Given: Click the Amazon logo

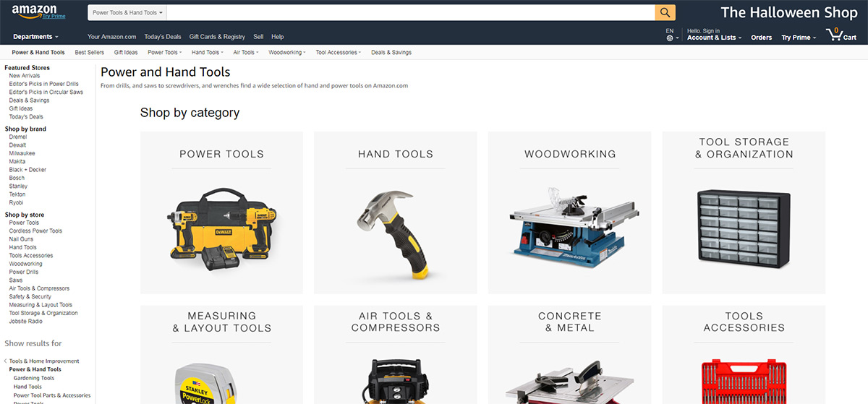Looking at the screenshot, I should point(33,12).
